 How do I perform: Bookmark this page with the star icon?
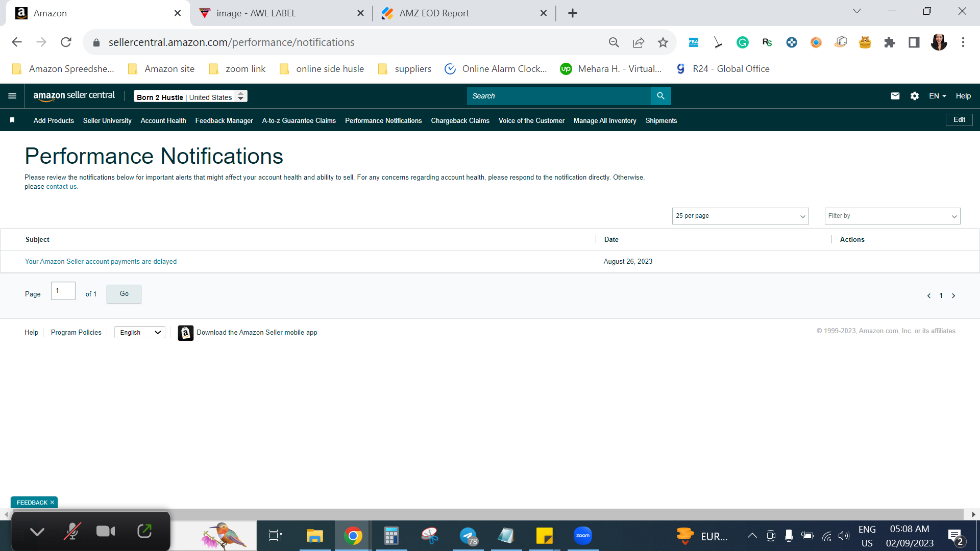click(663, 42)
